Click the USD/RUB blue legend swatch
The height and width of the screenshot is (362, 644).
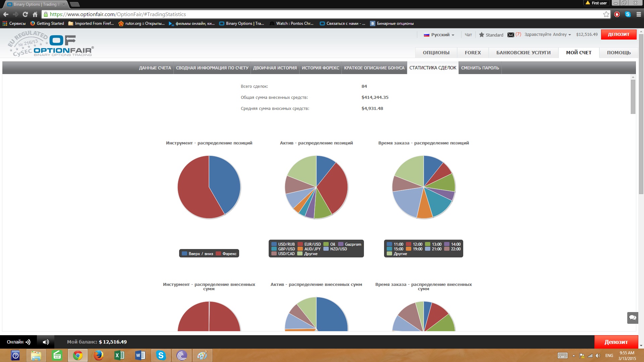274,244
